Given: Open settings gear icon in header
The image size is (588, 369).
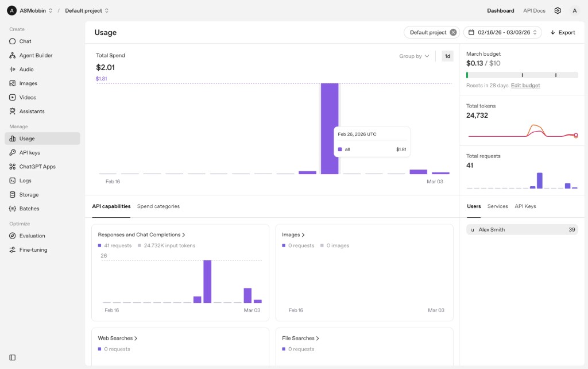Looking at the screenshot, I should pos(558,10).
